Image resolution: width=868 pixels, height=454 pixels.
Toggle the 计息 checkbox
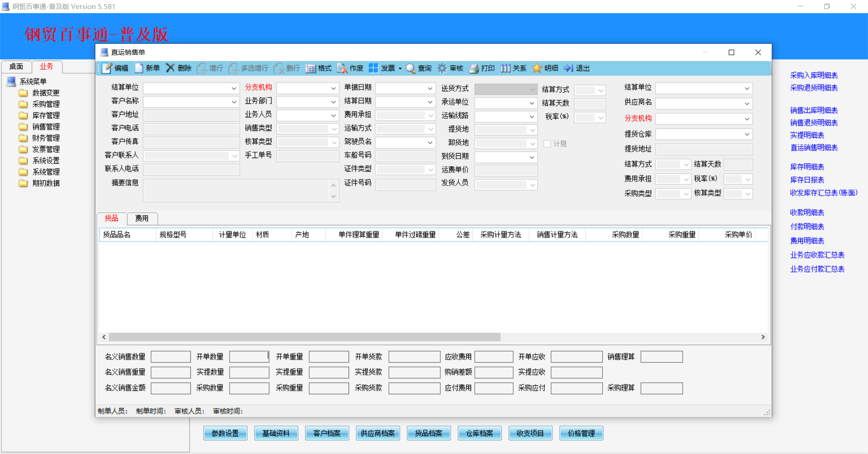click(x=547, y=144)
